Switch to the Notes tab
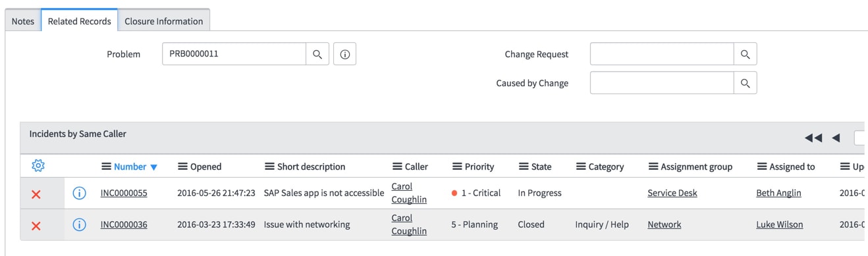The image size is (868, 256). pyautogui.click(x=23, y=21)
